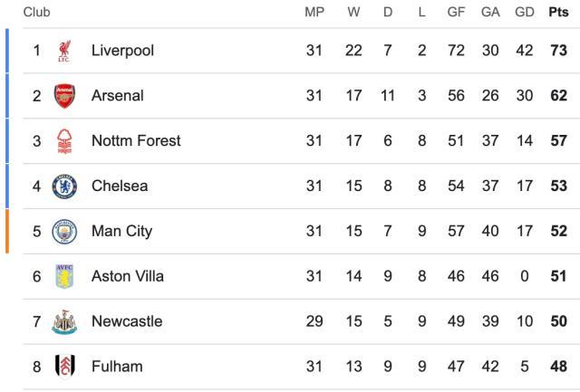Click the MP column header
The image size is (580, 392).
[x=314, y=13]
